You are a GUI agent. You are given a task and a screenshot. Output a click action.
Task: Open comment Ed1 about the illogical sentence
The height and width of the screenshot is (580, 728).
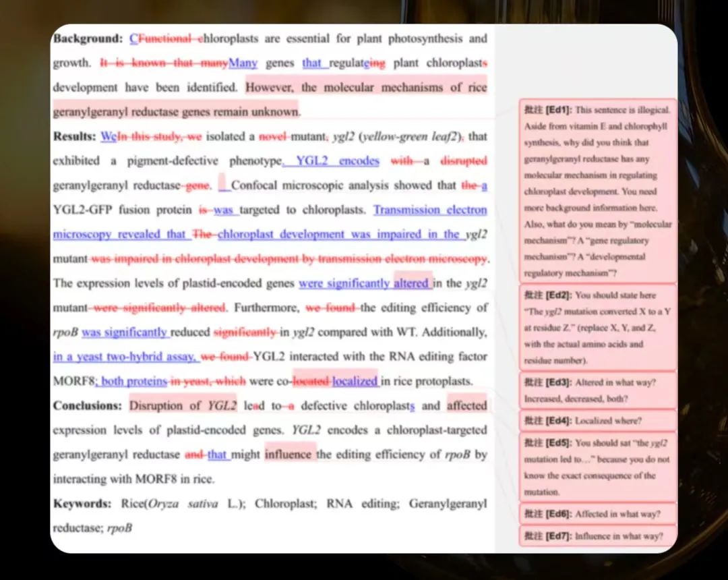[597, 191]
